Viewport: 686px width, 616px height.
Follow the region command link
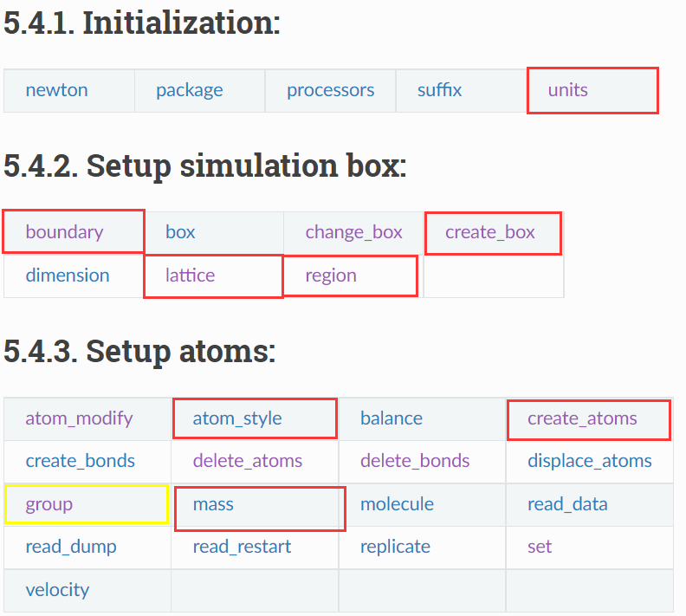coord(330,276)
